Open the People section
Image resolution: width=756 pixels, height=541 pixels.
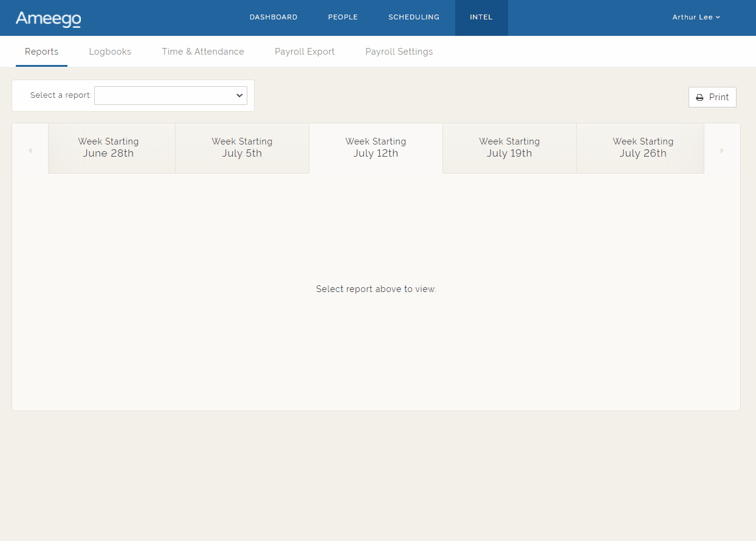coord(343,17)
